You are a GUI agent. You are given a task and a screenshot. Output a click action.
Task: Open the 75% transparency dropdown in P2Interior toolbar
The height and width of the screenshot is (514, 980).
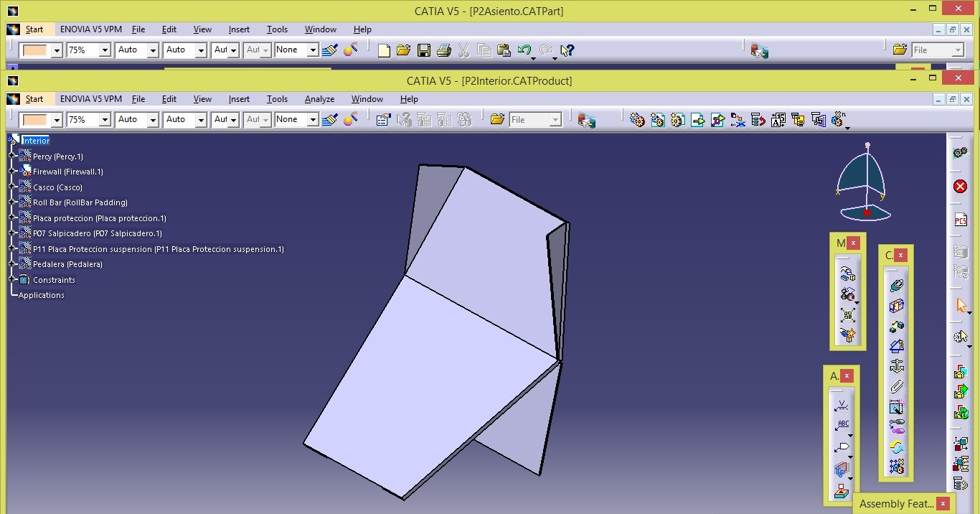105,120
